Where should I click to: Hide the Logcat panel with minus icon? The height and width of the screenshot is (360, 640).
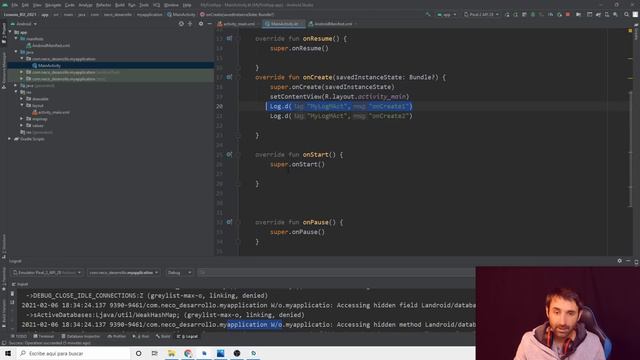coord(628,260)
